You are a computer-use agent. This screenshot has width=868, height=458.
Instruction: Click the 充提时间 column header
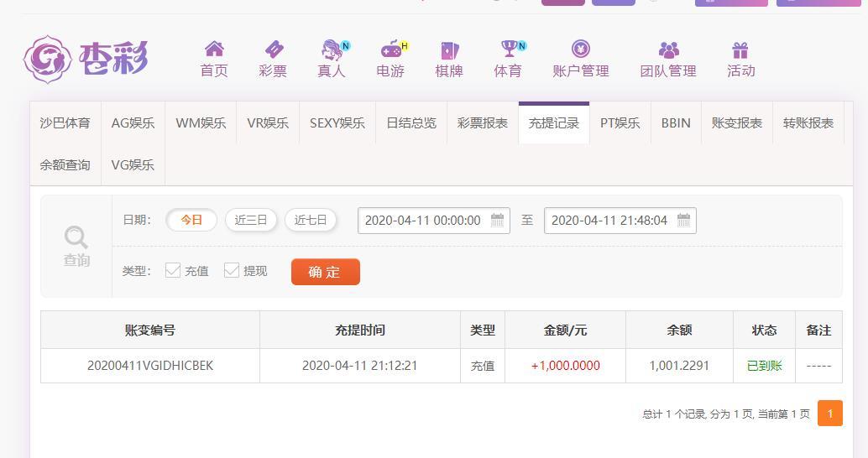tap(360, 330)
